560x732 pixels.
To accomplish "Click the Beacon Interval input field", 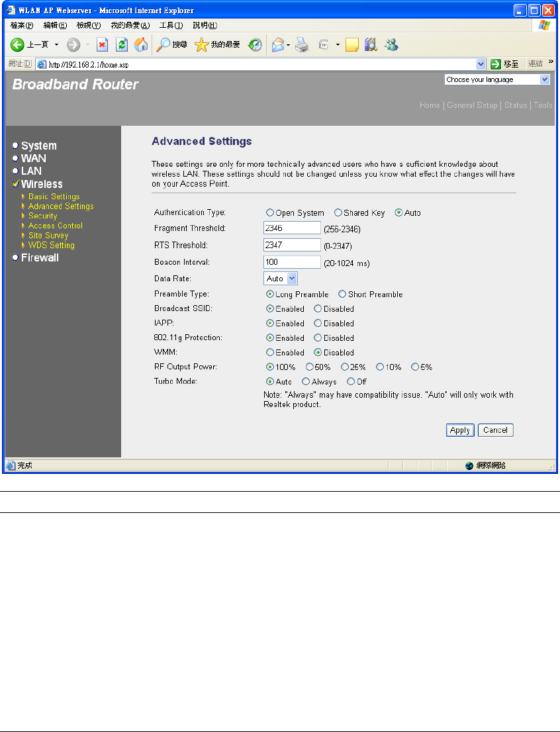I will [x=293, y=262].
